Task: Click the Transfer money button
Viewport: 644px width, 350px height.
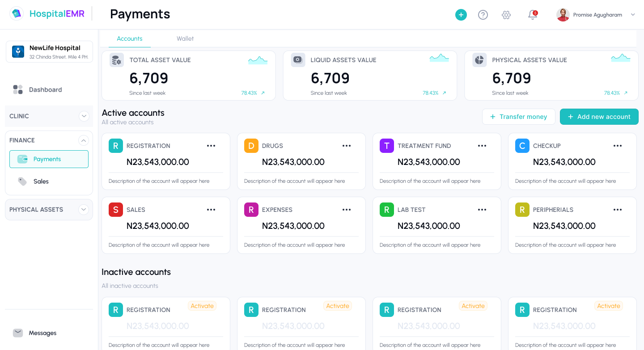Action: tap(519, 117)
